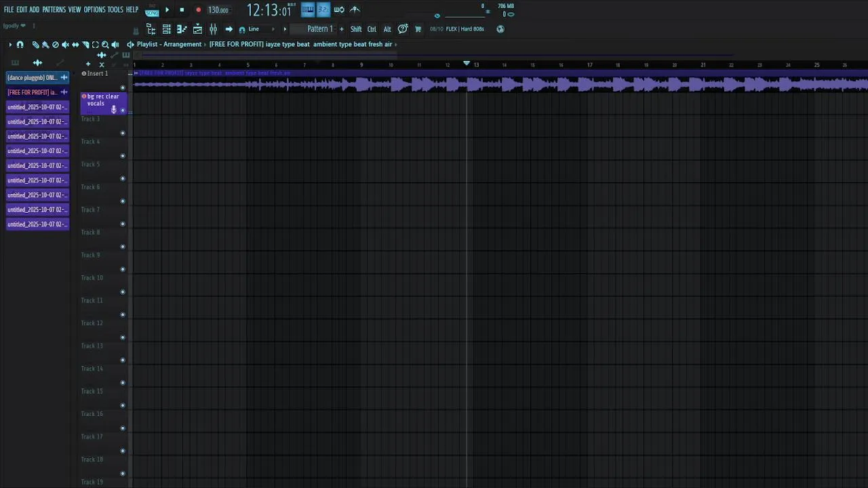Click the Alt modifier button
This screenshot has width=868, height=488.
click(387, 29)
